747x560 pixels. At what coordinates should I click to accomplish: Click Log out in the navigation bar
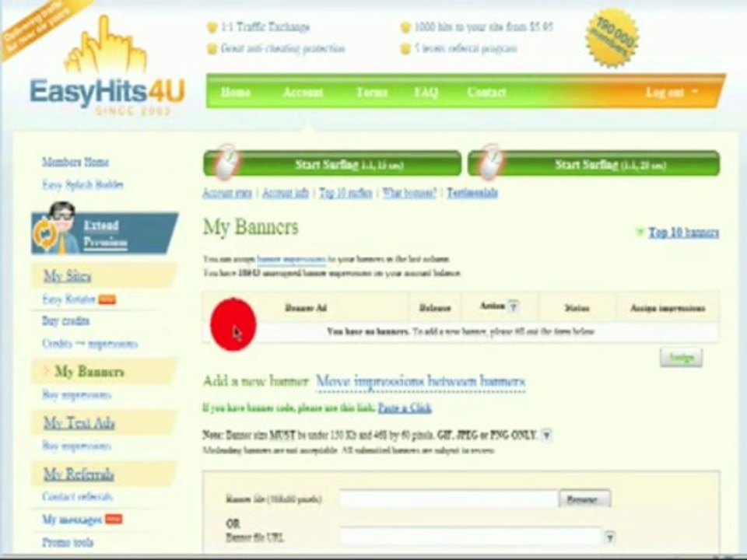665,93
